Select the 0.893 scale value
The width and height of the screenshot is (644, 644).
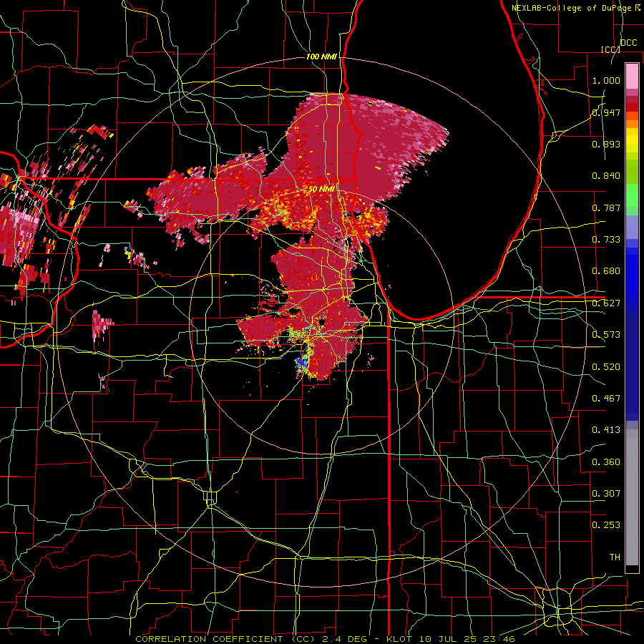pyautogui.click(x=606, y=144)
